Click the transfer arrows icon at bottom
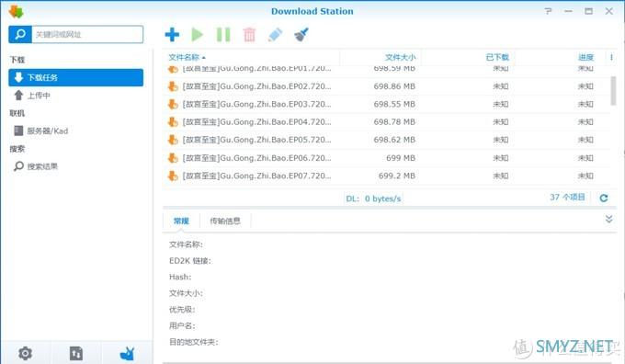 (x=76, y=353)
